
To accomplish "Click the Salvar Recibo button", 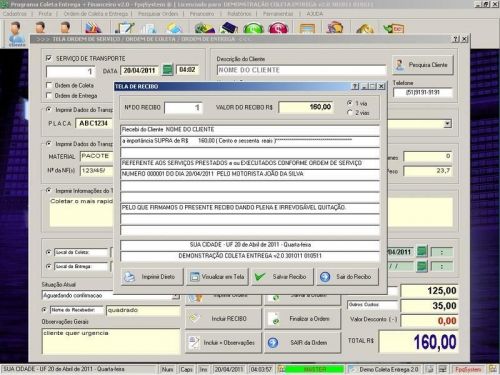I will coord(282,277).
